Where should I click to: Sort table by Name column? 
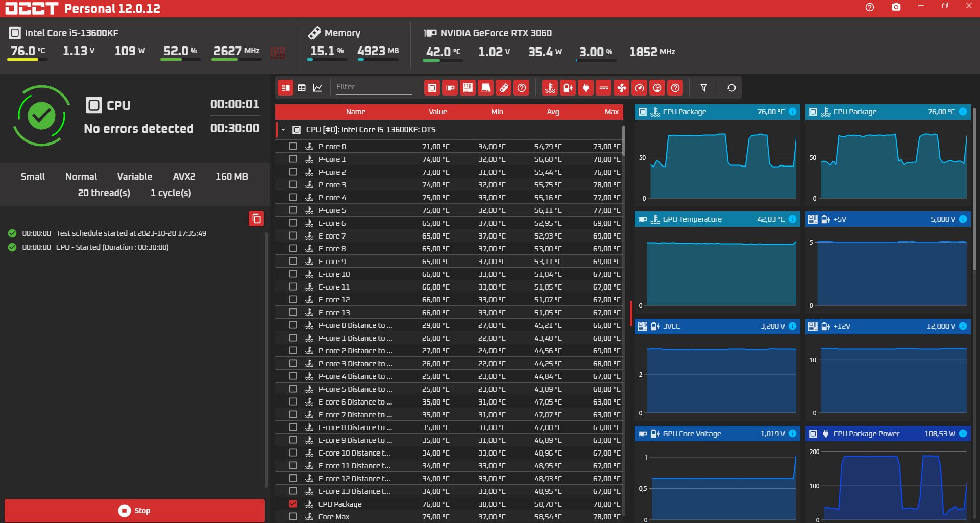pos(356,112)
